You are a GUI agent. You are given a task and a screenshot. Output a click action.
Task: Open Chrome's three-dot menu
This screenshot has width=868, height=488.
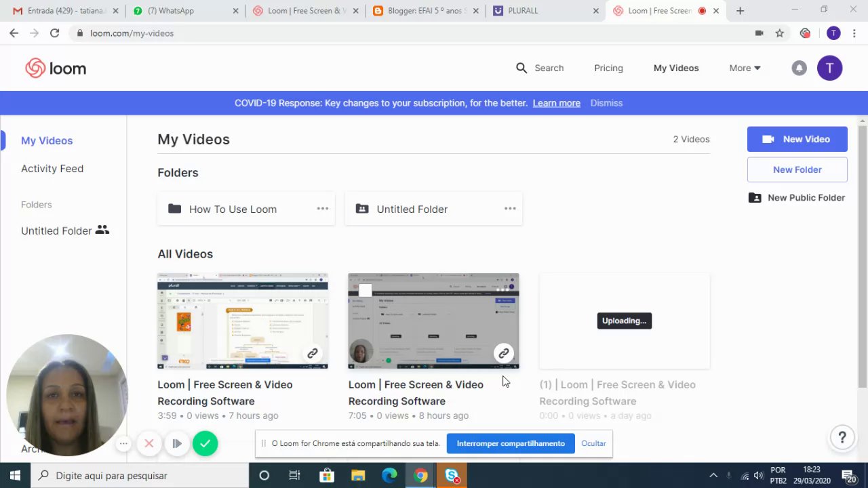click(854, 33)
